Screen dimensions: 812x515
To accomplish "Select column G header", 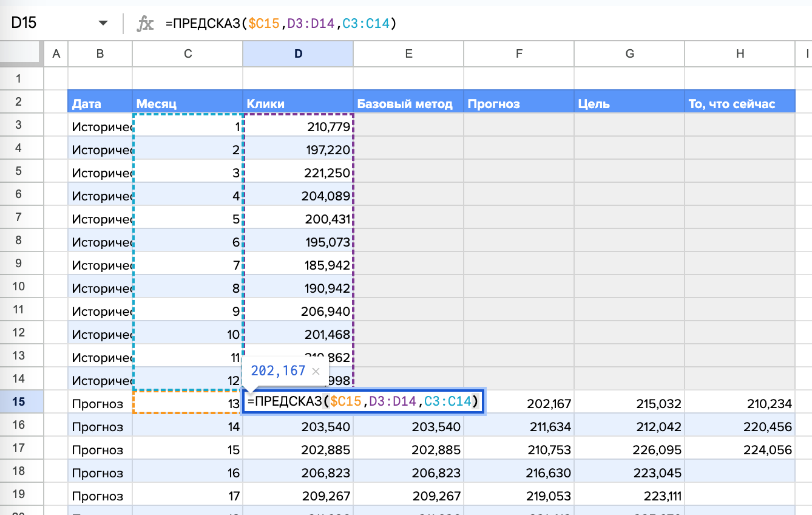I will [629, 54].
